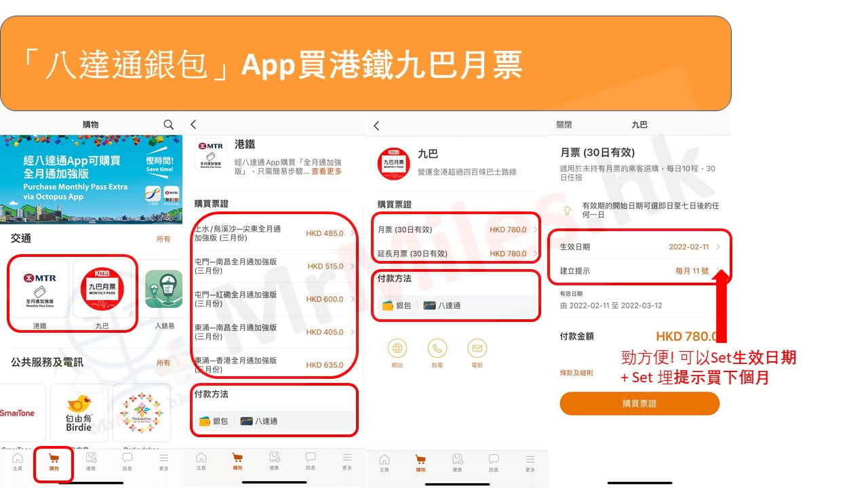Open the 港鐵 MTR Monthly Pass Extra tile
Screen dimensions: 868x488
pyautogui.click(x=39, y=289)
